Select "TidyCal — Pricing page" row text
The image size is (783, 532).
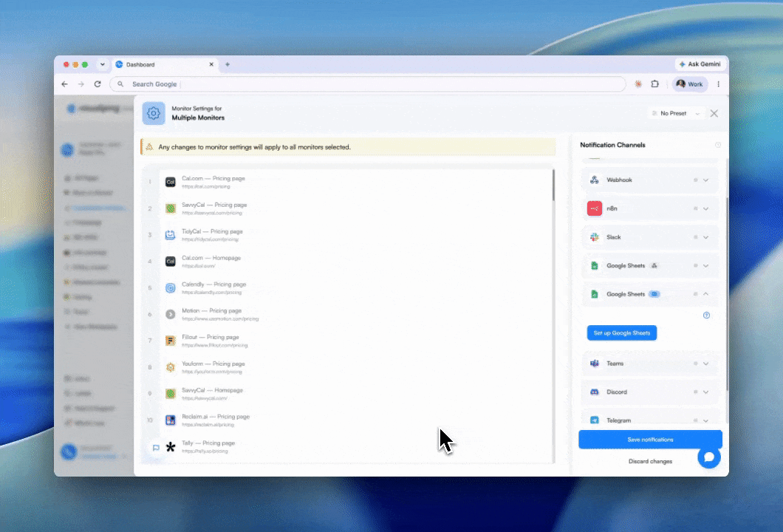212,231
